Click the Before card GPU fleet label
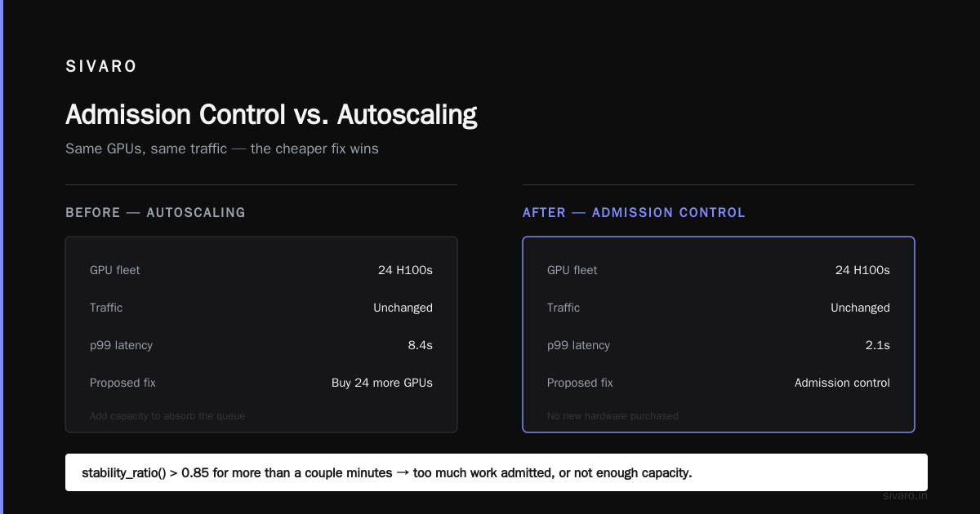The image size is (980, 514). pos(115,270)
